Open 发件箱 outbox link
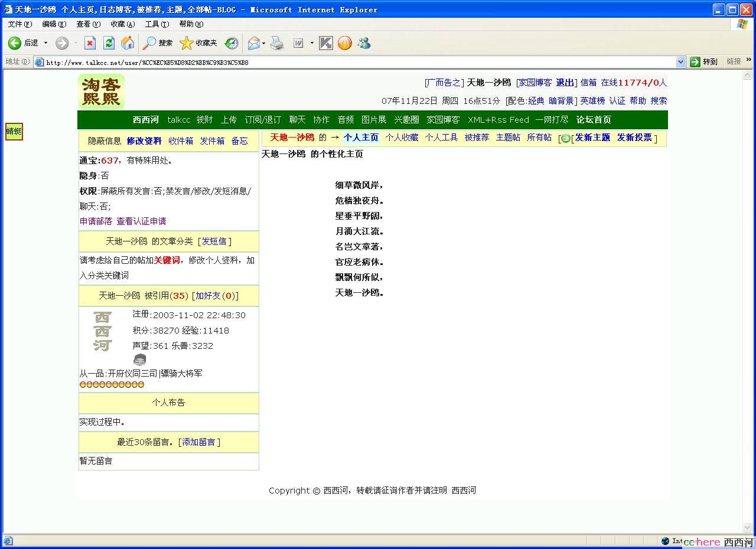Viewport: 756px width, 549px height. (x=212, y=141)
